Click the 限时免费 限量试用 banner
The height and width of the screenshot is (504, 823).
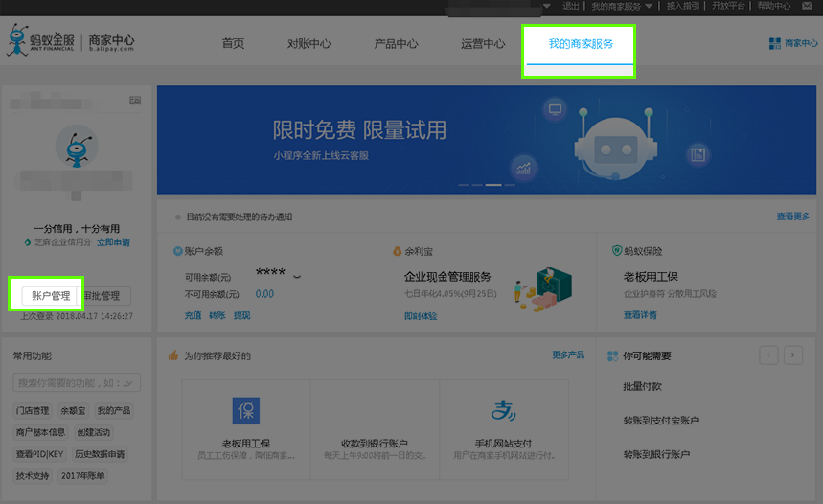[x=486, y=140]
